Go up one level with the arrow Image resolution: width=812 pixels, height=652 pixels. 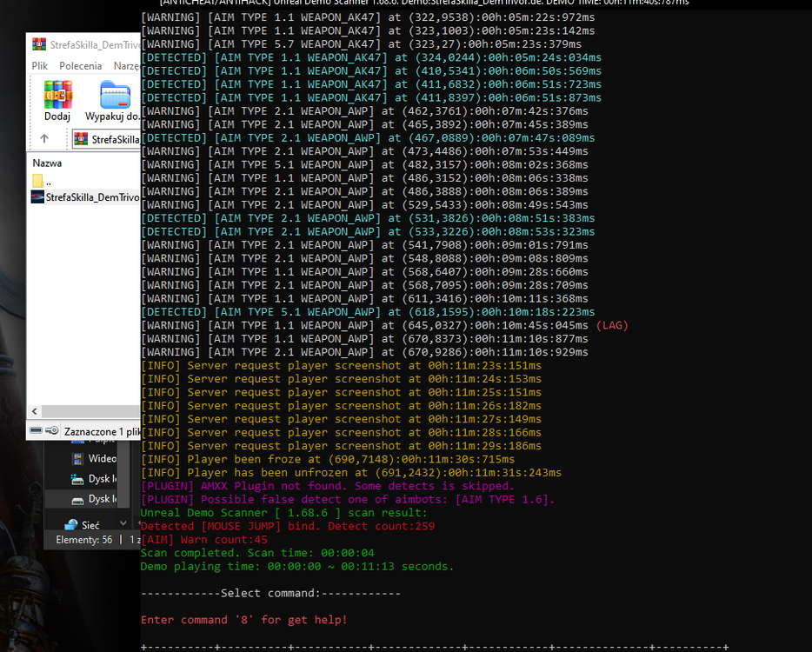pos(44,138)
